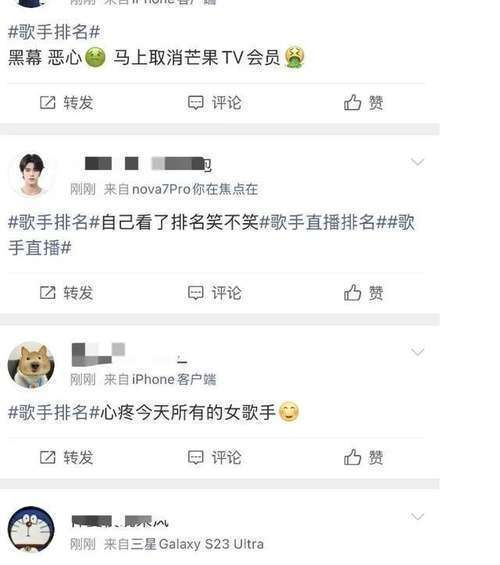Expand options chevron for the dog avatar post
500x565 pixels.
coord(417,351)
